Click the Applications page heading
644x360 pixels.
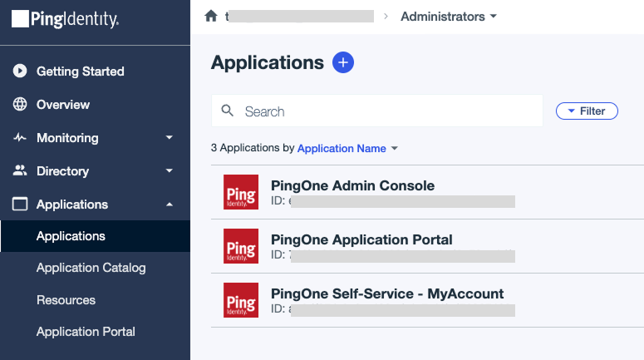click(x=268, y=62)
